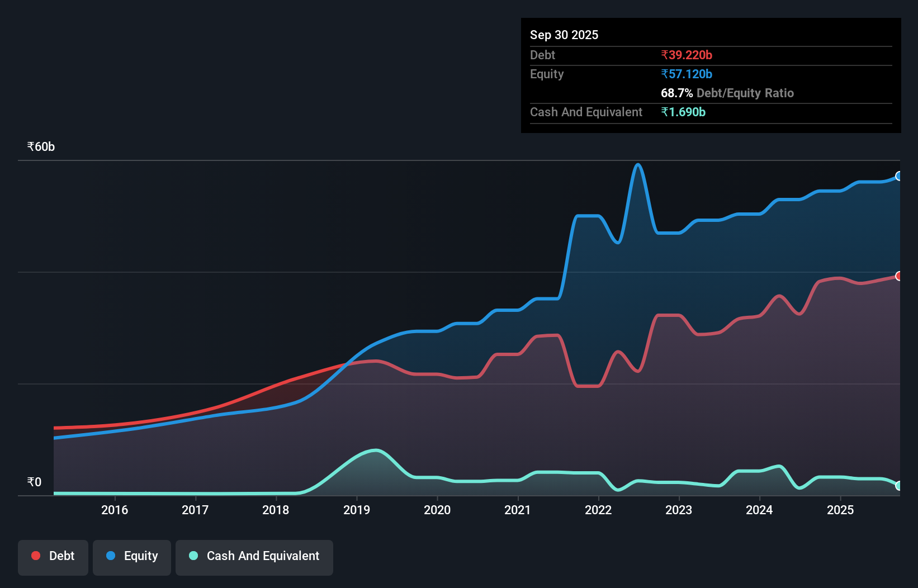The height and width of the screenshot is (588, 918).
Task: Collapse the Cash And Equivalent tooltip row
Action: point(585,112)
